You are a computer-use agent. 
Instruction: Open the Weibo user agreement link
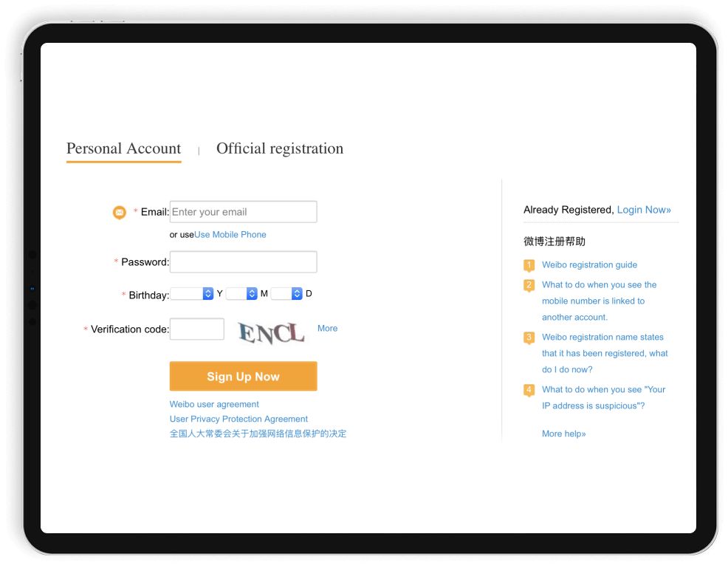point(214,405)
